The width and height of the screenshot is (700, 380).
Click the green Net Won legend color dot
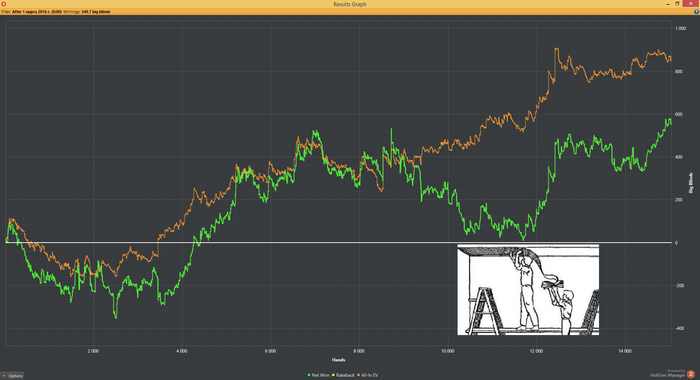pos(309,375)
